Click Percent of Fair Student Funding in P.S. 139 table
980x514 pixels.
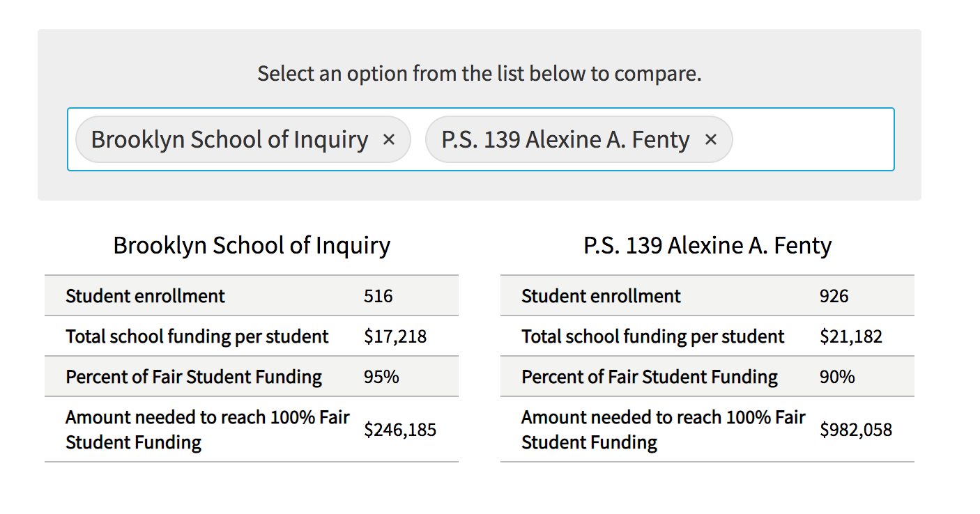[650, 377]
